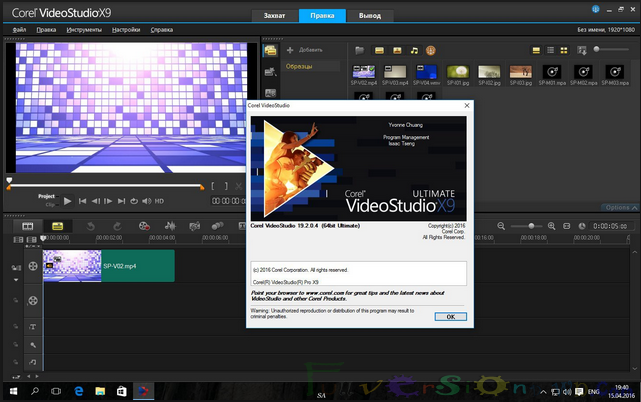Open the system tray hidden icons chevron

543,392
